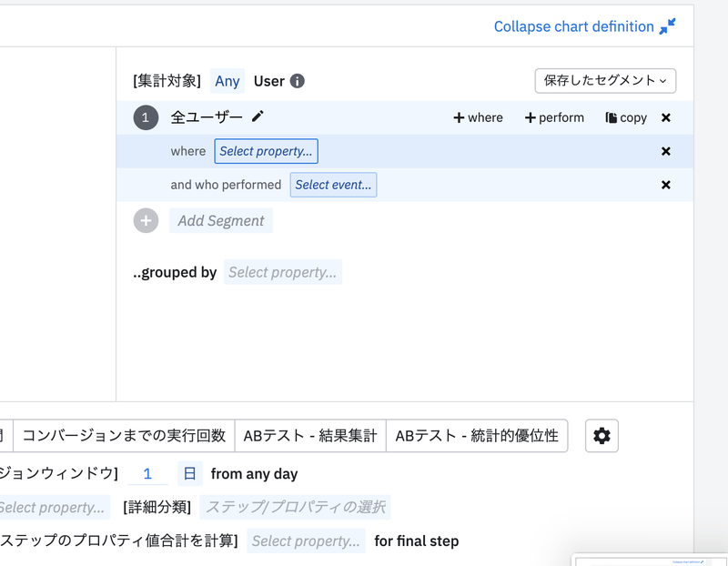Add a perform condition to segment
The width and height of the screenshot is (728, 566).
[554, 117]
